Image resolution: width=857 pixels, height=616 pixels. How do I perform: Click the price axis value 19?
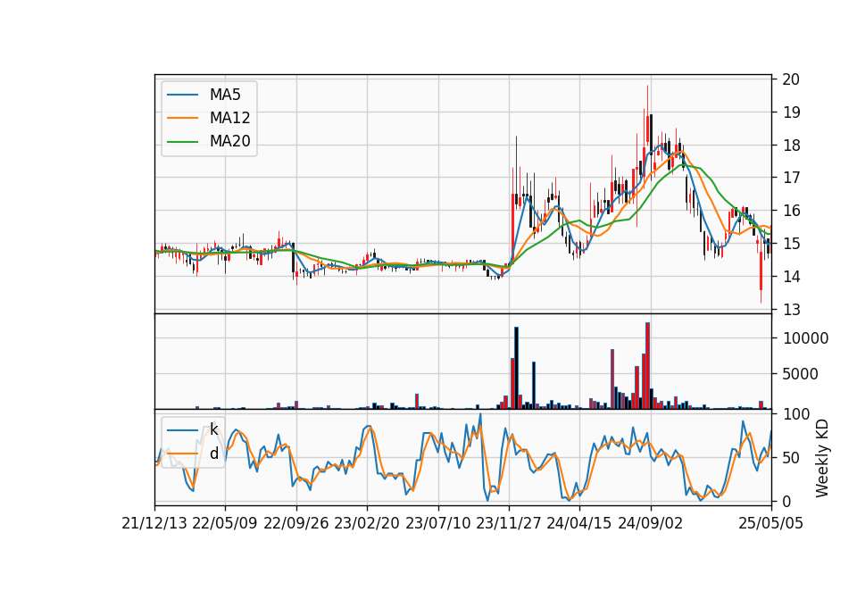(x=791, y=112)
